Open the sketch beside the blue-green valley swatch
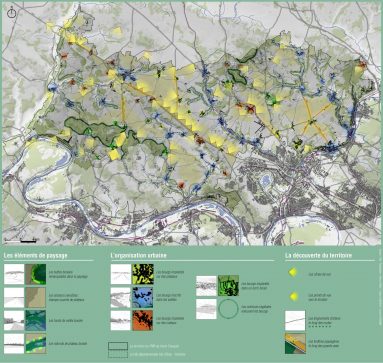383x363 pixels. [14, 320]
